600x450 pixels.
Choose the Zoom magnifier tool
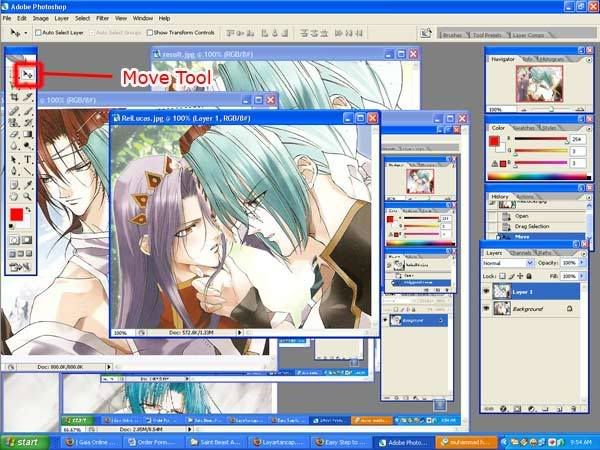[28, 197]
